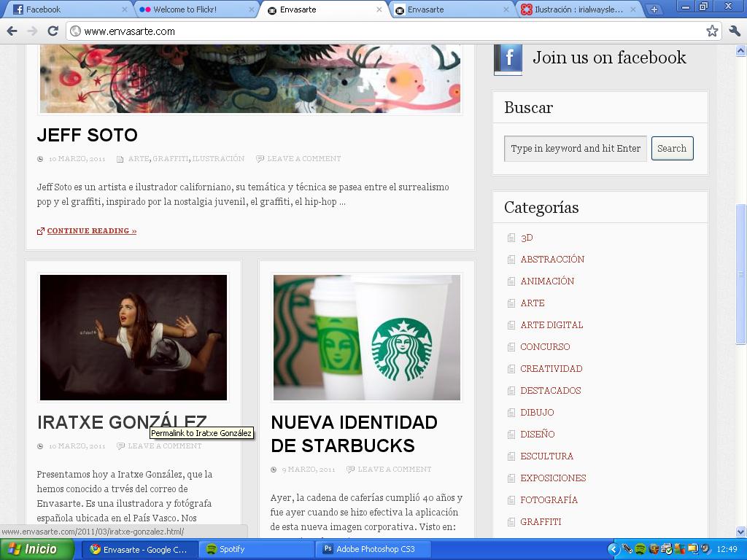The height and width of the screenshot is (560, 747).
Task: Click the Iratxe González photo thumbnail
Action: click(133, 338)
